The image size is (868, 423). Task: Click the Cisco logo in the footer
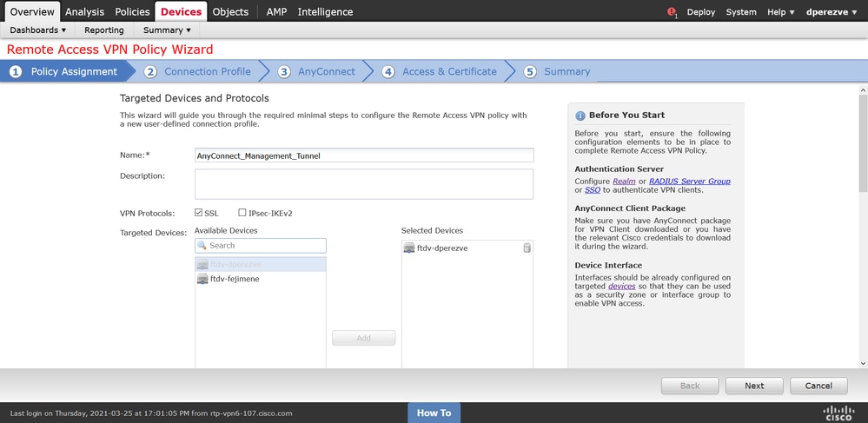pyautogui.click(x=838, y=413)
